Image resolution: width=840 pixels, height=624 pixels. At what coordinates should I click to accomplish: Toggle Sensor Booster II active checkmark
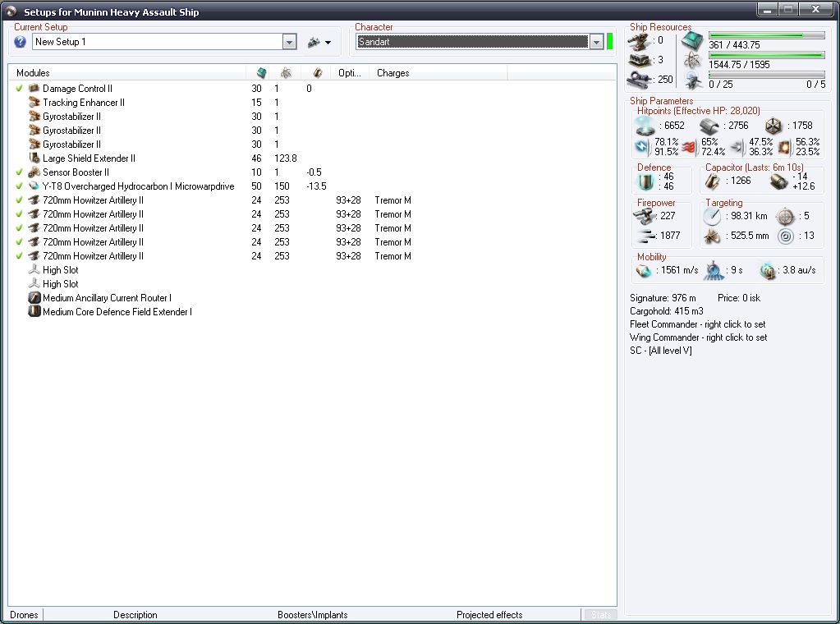tap(19, 172)
